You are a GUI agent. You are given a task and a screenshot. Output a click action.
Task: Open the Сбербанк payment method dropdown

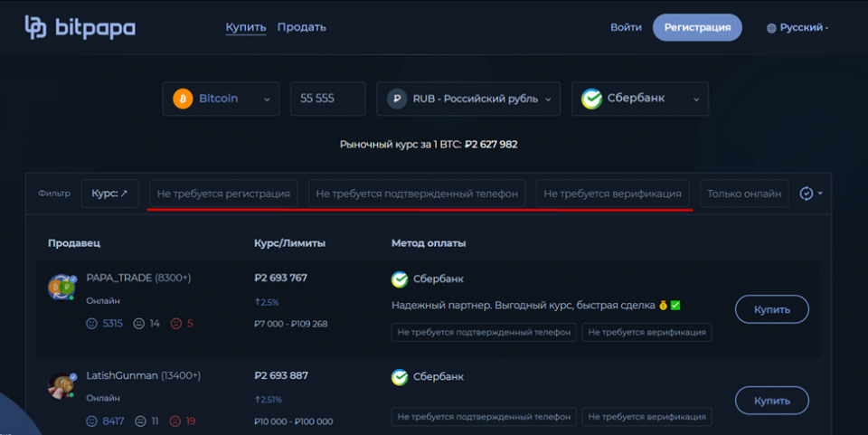640,99
